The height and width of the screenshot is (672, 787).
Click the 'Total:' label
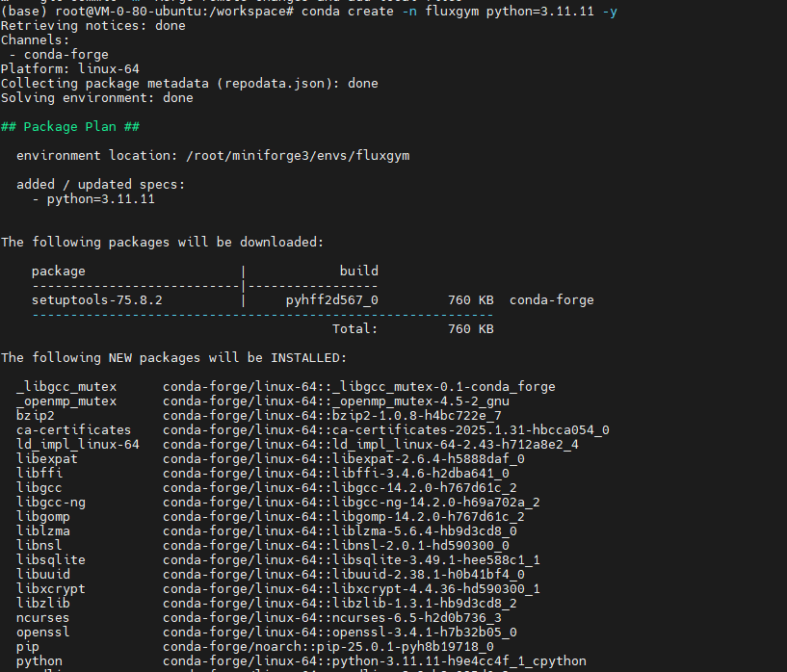click(x=354, y=329)
